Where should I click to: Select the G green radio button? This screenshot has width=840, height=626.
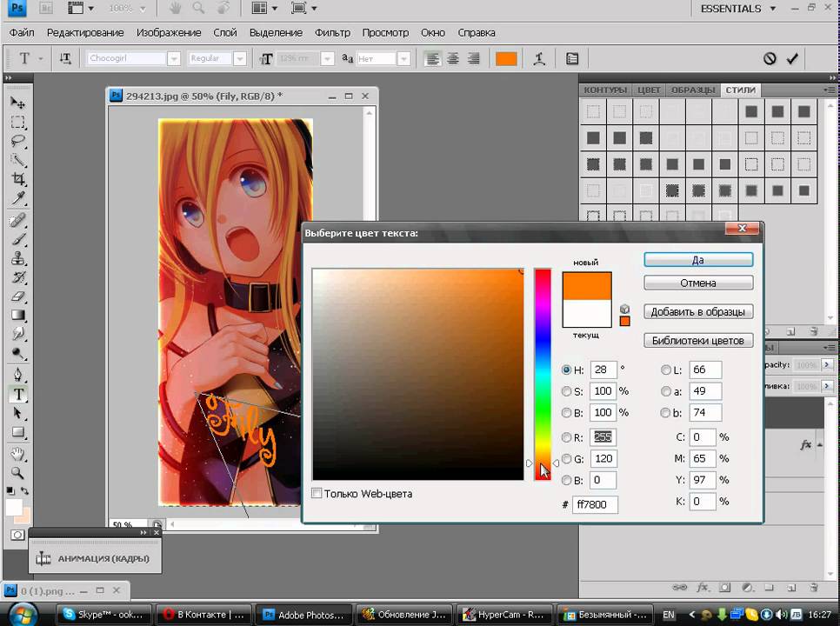(x=566, y=459)
